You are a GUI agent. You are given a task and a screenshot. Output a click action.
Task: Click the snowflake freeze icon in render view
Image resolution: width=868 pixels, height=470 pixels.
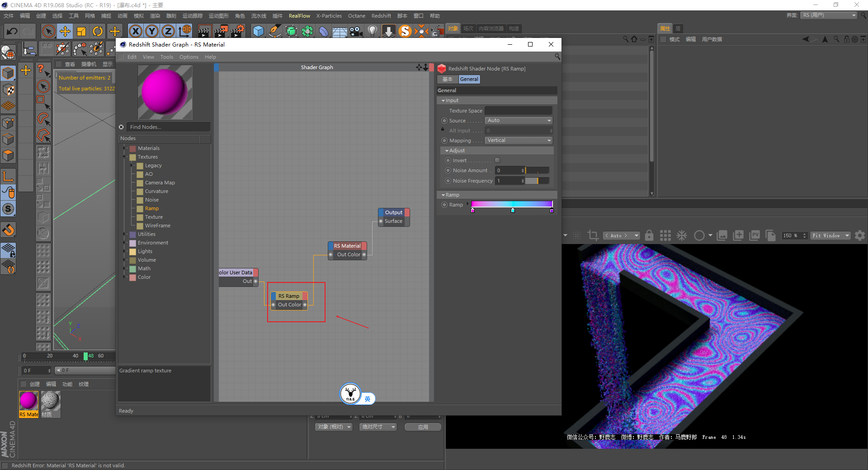point(682,235)
